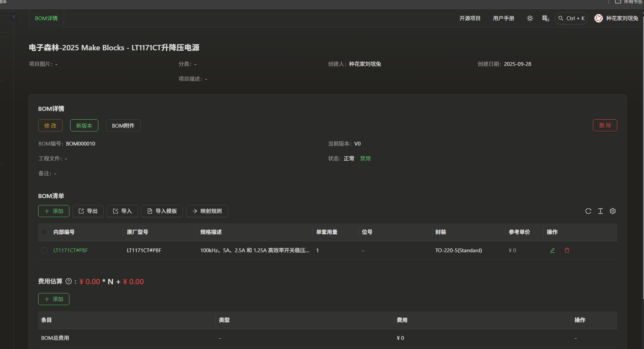Open the LT1171CT#PBF internal number link
The height and width of the screenshot is (349, 644).
(x=71, y=250)
